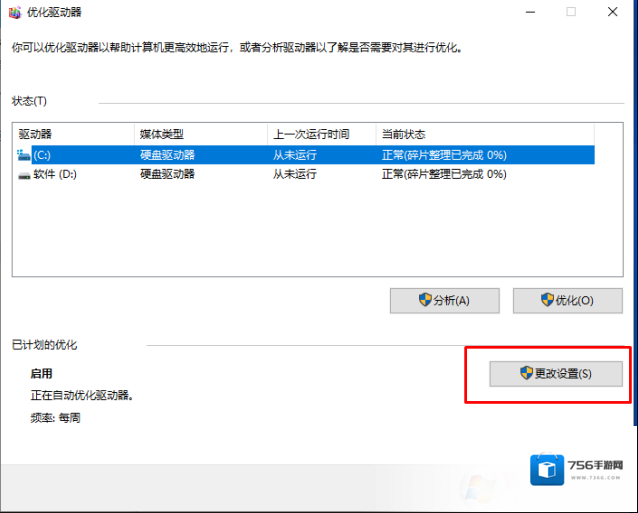Click the 756手游网 cube logo
638x513 pixels.
[550, 472]
